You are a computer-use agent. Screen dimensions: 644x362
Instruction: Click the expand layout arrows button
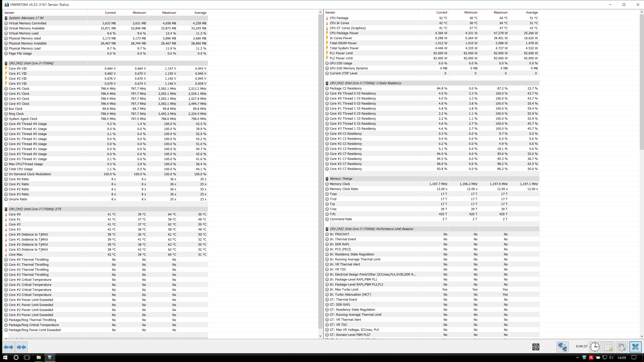[x=9, y=347]
